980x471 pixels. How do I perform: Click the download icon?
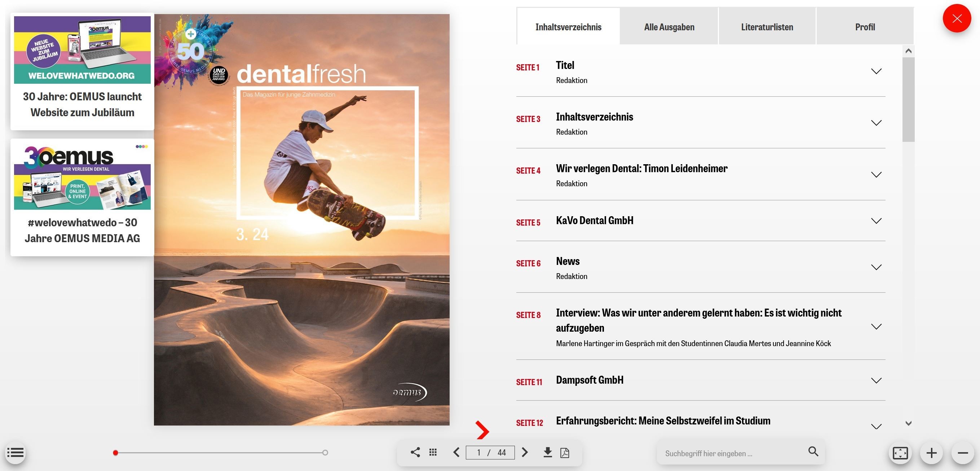pos(547,452)
